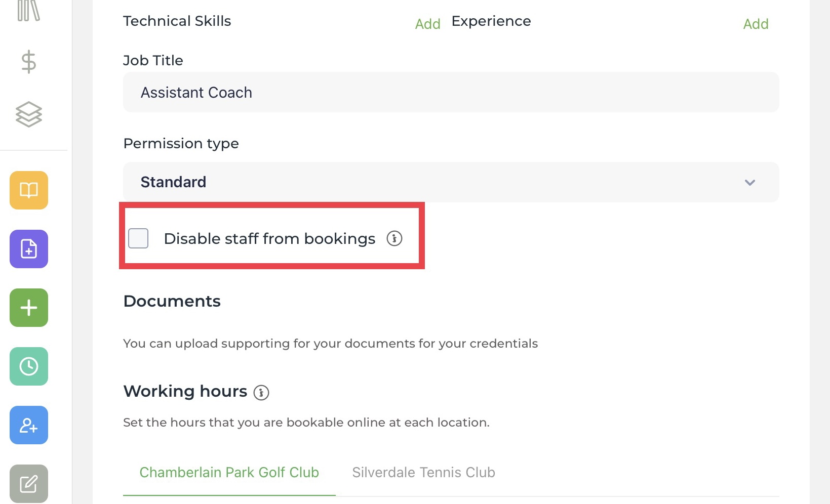Show the Working hours info tooltip
Image resolution: width=830 pixels, height=504 pixels.
[x=261, y=392]
